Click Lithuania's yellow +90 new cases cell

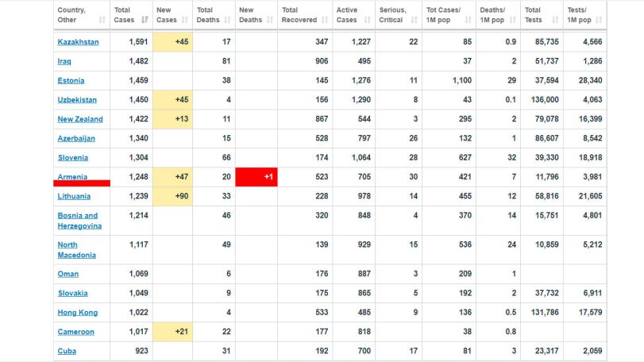click(172, 196)
